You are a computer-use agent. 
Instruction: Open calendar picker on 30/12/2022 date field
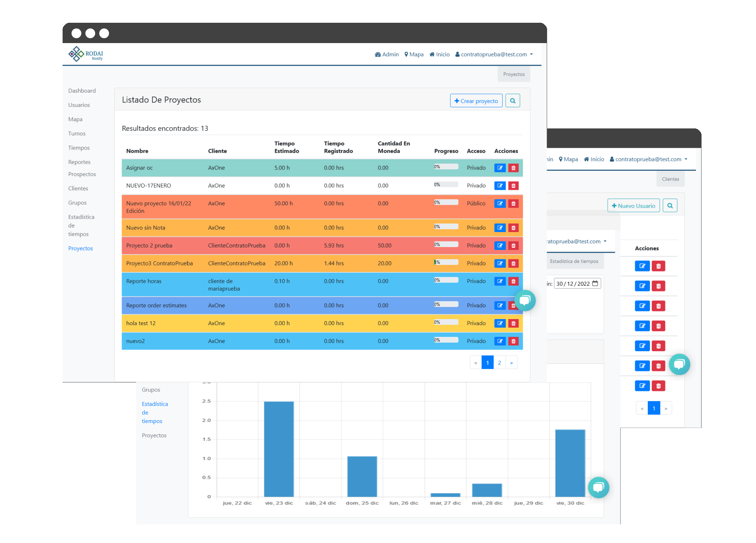pos(595,284)
